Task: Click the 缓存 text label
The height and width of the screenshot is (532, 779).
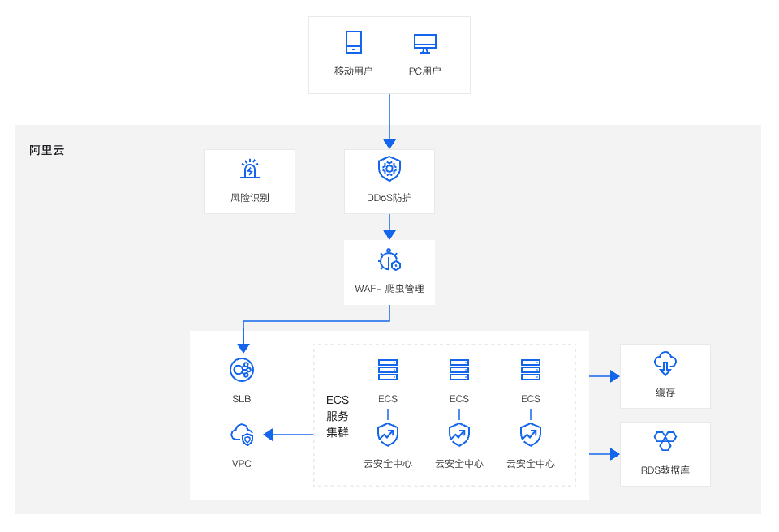Action: click(665, 393)
